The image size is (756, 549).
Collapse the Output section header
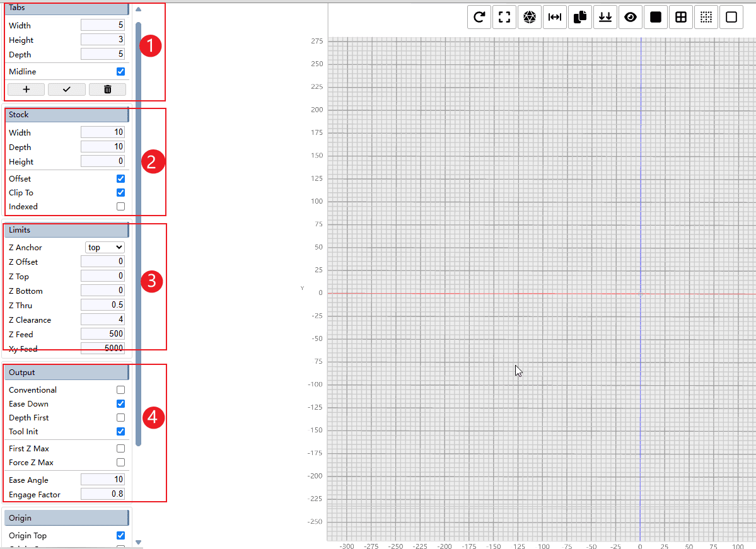(x=66, y=373)
